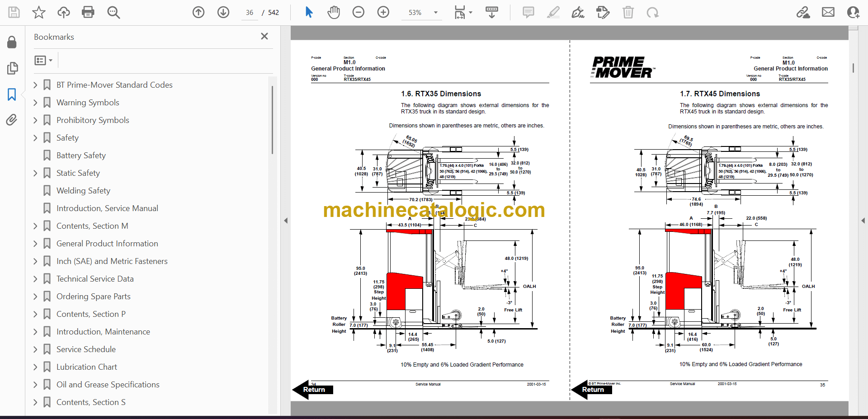Expand BT Prime-Mover Standard Codes bookmark
868x419 pixels.
(x=36, y=85)
